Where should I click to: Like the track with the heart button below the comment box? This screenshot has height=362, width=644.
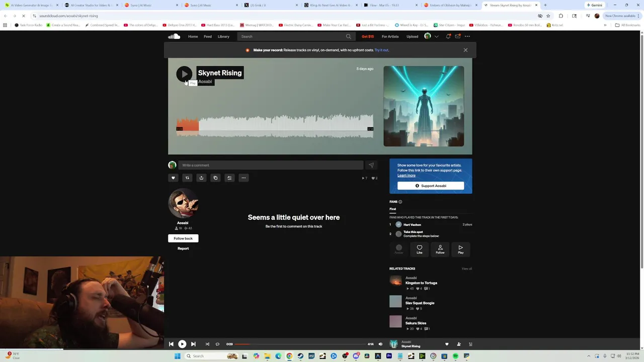(173, 177)
